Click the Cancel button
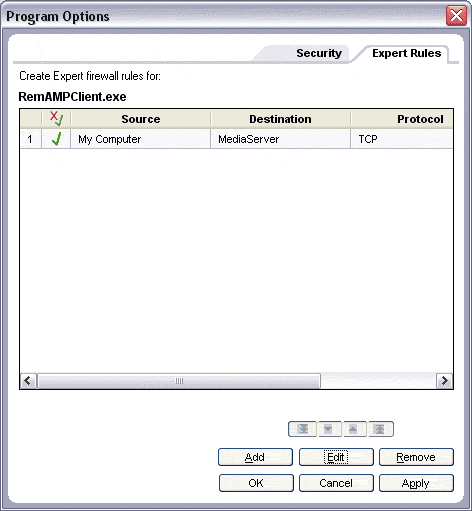472x511 pixels. click(336, 483)
